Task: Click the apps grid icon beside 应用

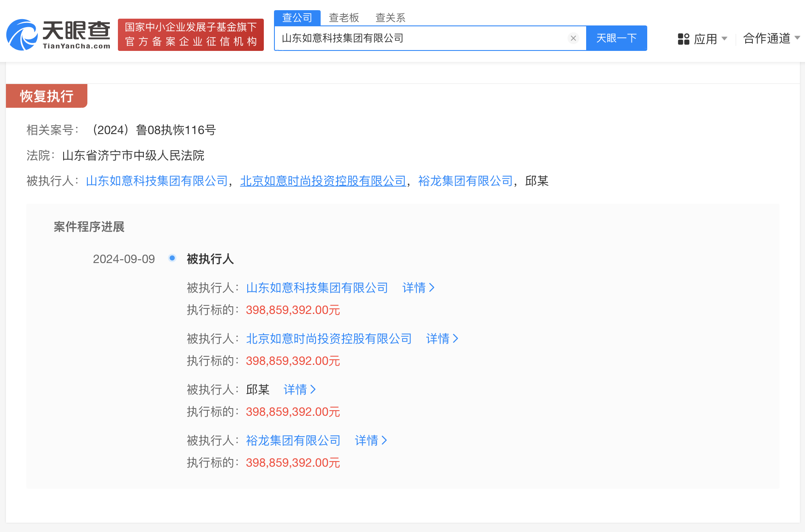Action: tap(683, 39)
